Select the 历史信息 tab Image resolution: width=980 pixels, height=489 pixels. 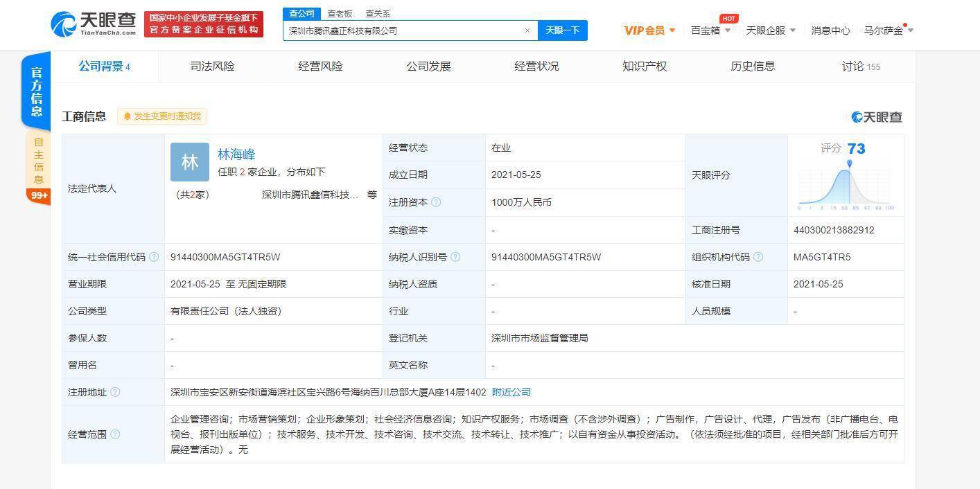[753, 66]
